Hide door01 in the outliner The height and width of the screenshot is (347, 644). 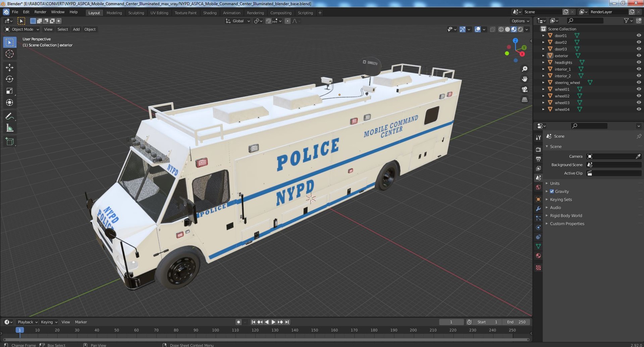[639, 36]
